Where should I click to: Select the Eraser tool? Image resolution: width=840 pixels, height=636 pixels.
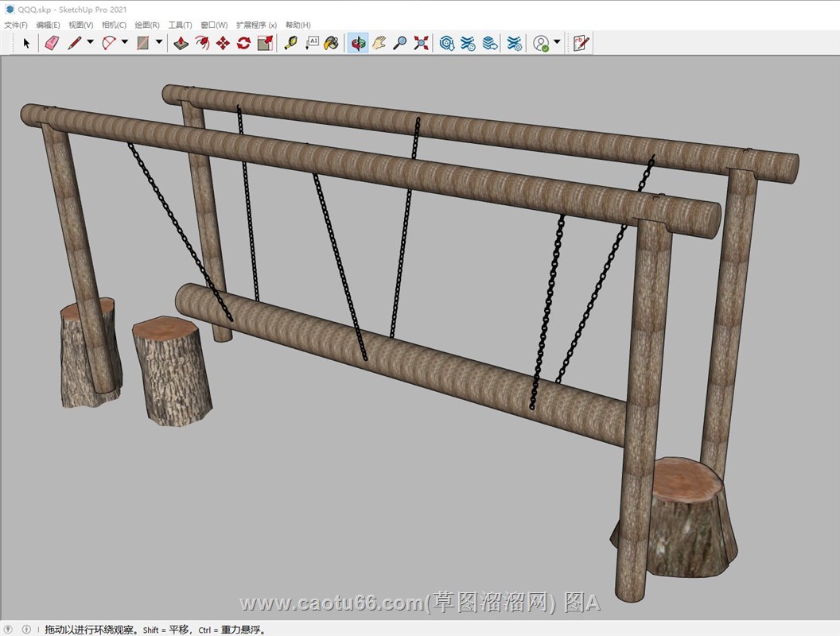[x=52, y=43]
